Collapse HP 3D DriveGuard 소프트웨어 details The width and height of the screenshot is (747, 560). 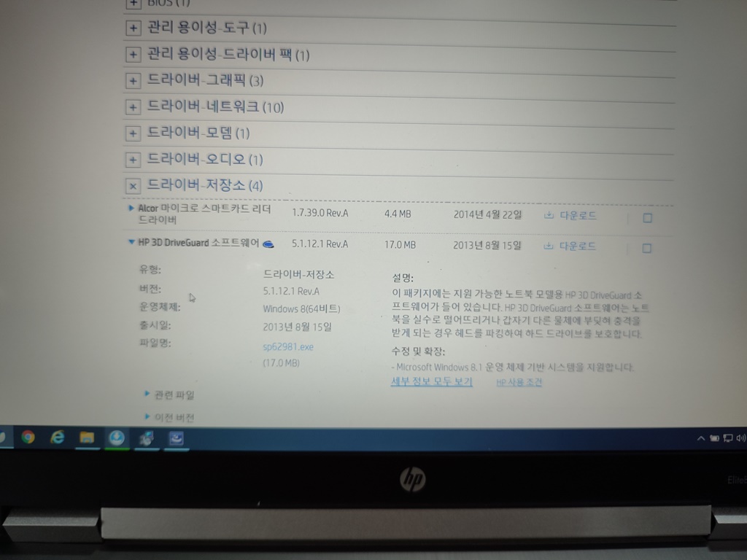[x=131, y=242]
